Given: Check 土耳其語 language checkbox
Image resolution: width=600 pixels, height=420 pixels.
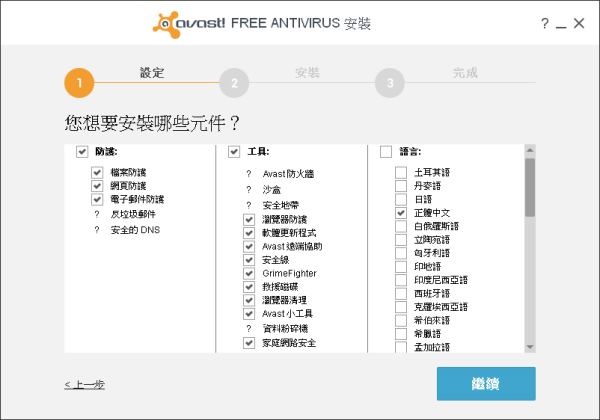Looking at the screenshot, I should point(401,172).
